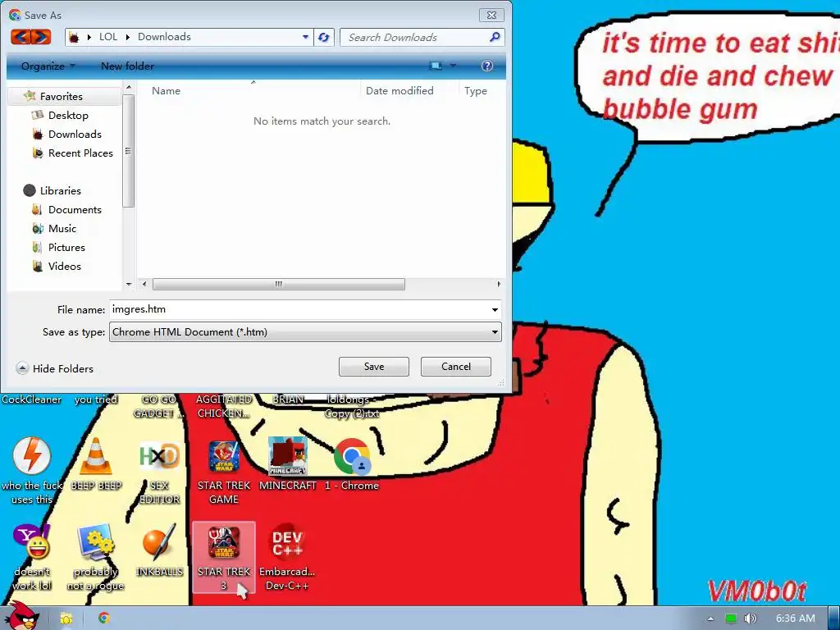The height and width of the screenshot is (630, 840).
Task: Click the 6:36 AM clock
Action: coord(795,619)
